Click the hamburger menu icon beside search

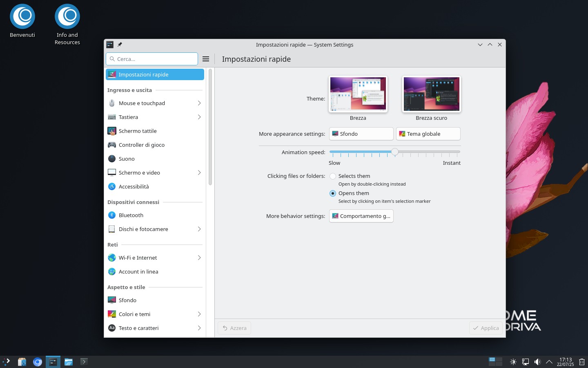coord(206,59)
